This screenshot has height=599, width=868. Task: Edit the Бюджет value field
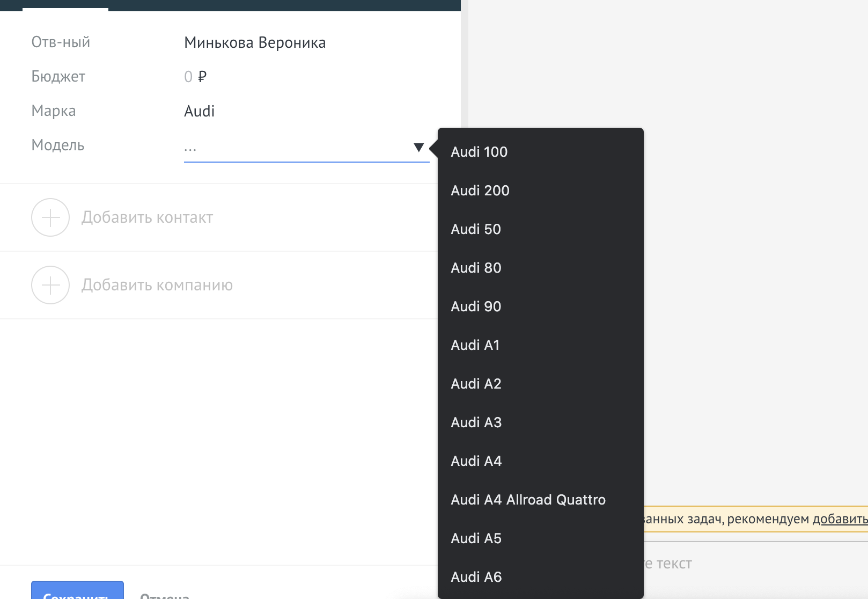[195, 77]
